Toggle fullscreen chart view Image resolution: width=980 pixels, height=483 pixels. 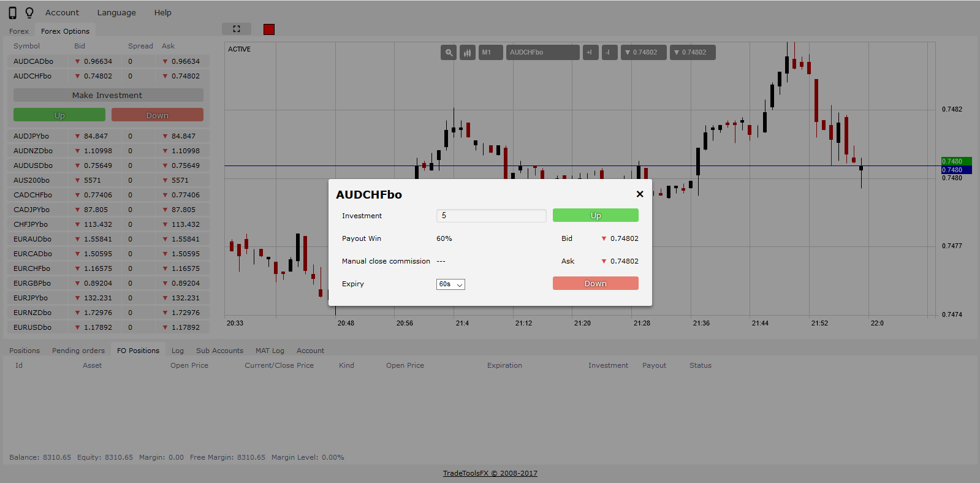(x=237, y=29)
